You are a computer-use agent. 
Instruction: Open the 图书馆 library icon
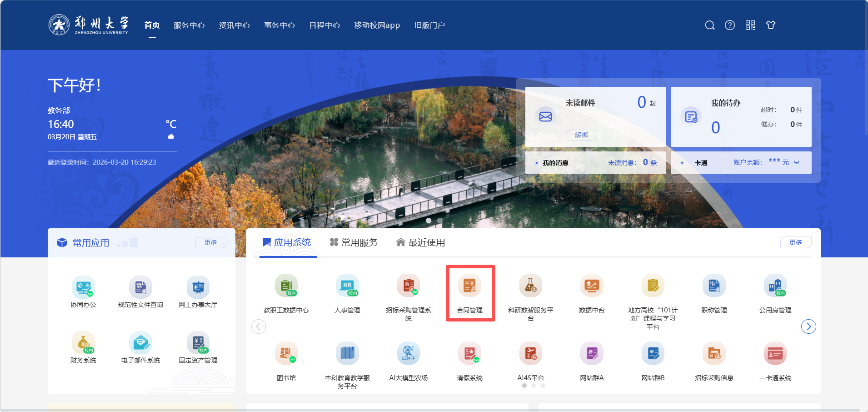tap(286, 354)
